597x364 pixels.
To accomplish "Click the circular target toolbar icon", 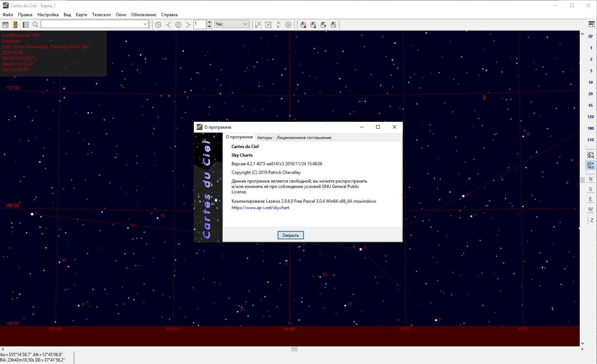I will pyautogui.click(x=288, y=25).
